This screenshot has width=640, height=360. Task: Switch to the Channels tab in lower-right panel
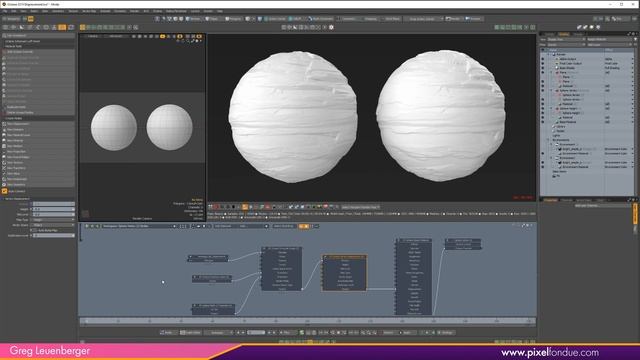[567, 200]
